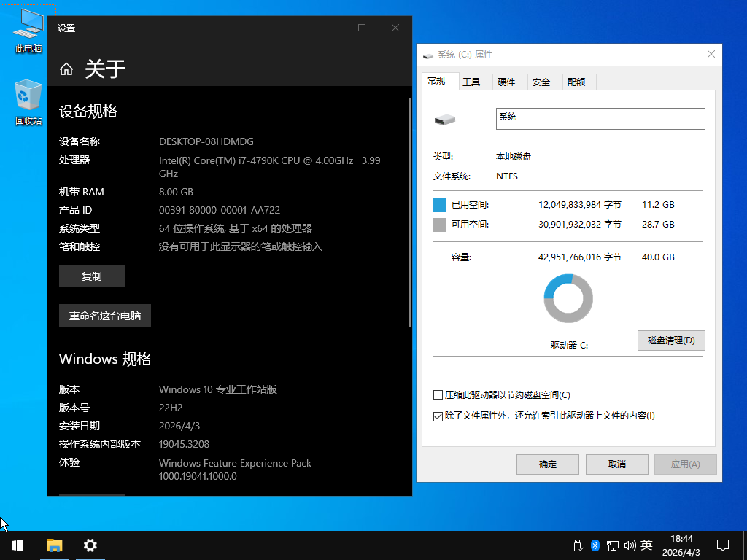Image resolution: width=747 pixels, height=560 pixels.
Task: Click device name DESKTOP-08HDMDG
Action: pos(206,142)
